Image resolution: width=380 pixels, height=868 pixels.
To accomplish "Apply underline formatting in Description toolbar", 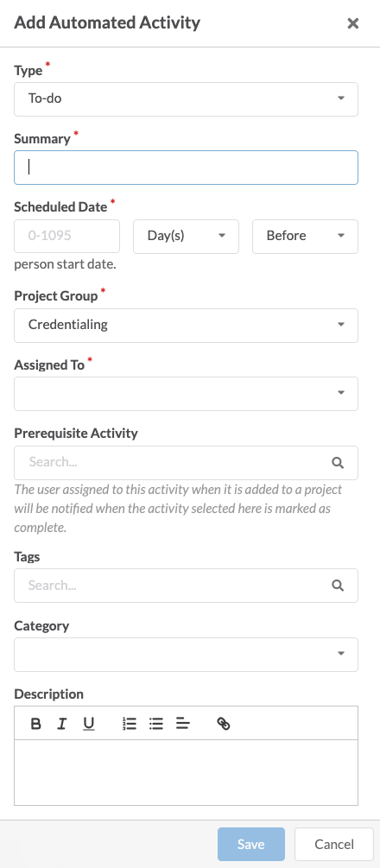I will pos(89,724).
